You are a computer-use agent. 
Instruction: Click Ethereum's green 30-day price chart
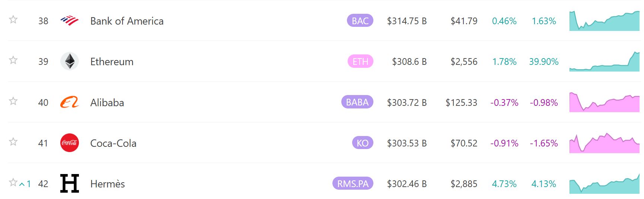coord(604,62)
